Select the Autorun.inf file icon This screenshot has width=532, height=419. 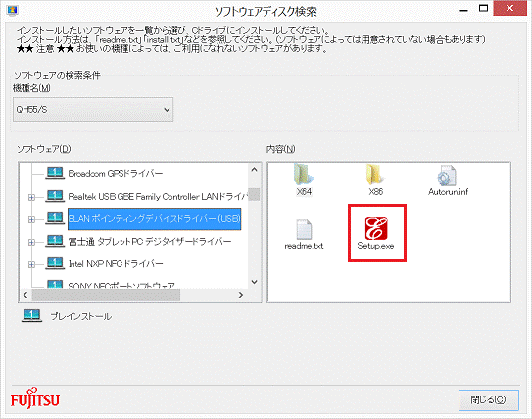tap(447, 175)
